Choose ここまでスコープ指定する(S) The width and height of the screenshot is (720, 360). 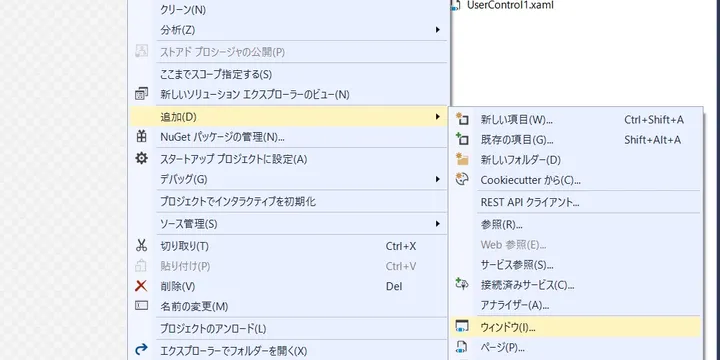(288, 74)
